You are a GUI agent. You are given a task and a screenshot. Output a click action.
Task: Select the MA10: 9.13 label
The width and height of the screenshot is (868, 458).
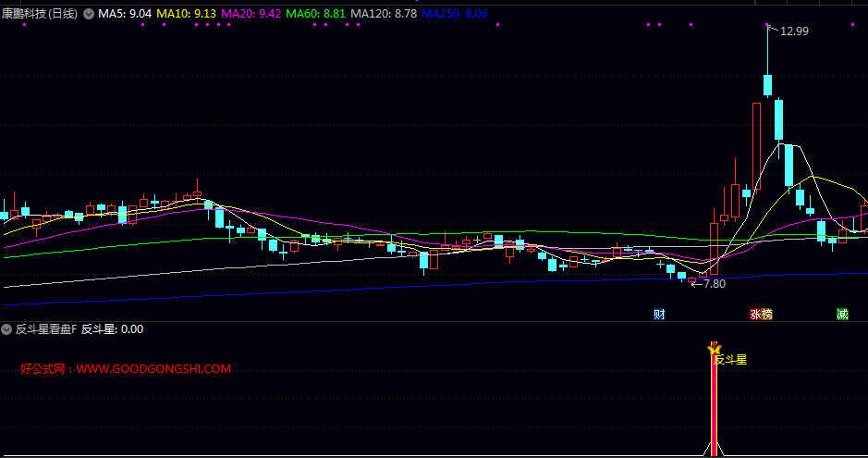[186, 14]
